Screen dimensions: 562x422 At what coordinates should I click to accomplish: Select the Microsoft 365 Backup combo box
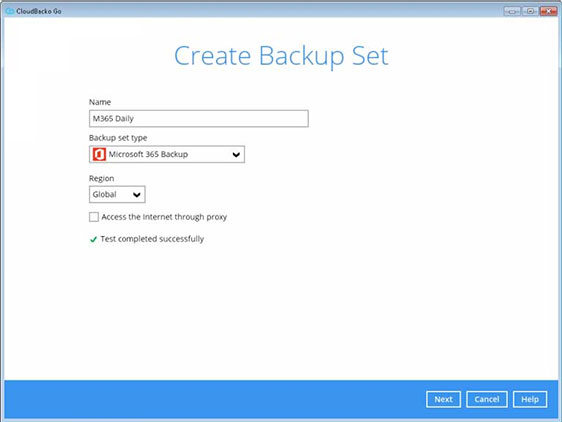point(167,154)
